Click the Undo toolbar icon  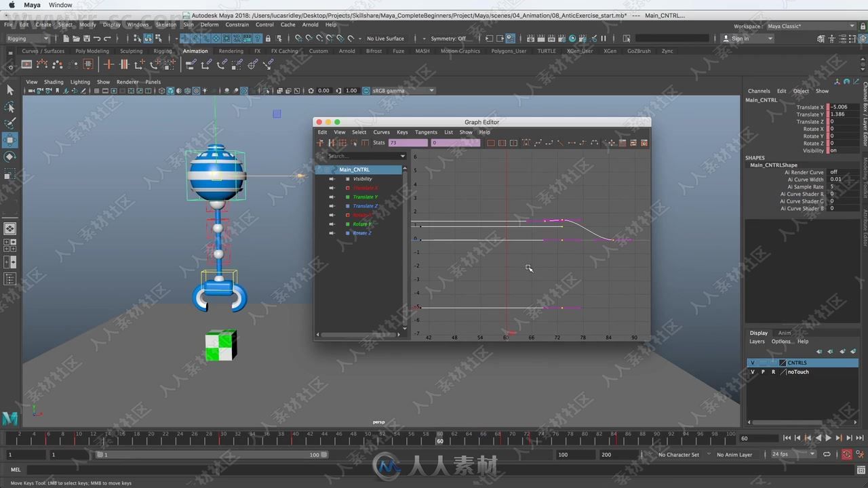96,39
